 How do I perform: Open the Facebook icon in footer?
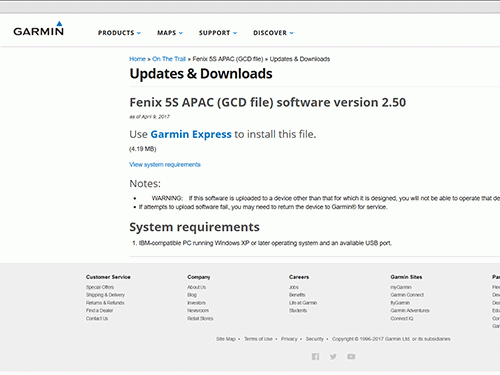point(315,357)
